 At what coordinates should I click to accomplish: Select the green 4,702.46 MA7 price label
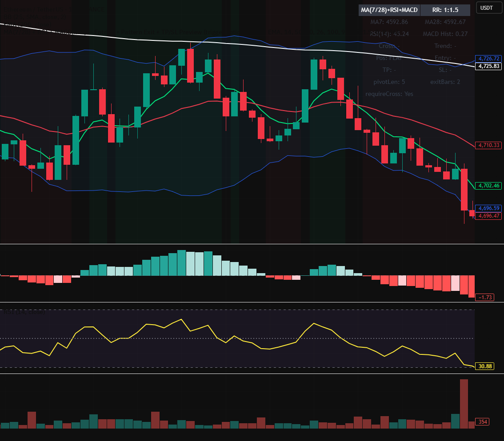488,186
